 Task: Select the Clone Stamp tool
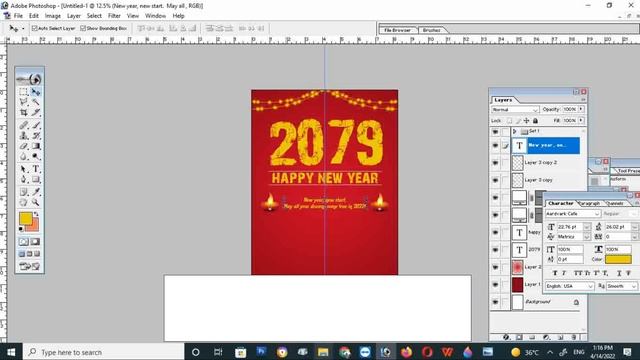click(x=24, y=136)
